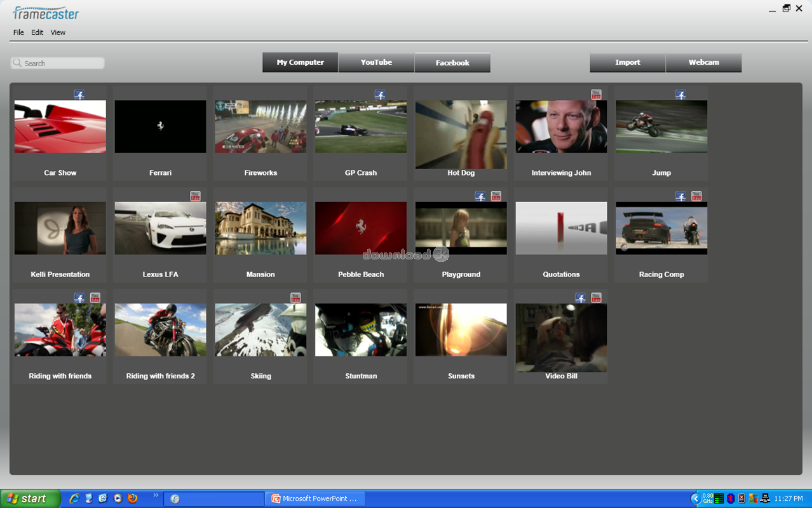812x508 pixels.
Task: Select the Stuntman video thumbnail
Action: coord(361,330)
